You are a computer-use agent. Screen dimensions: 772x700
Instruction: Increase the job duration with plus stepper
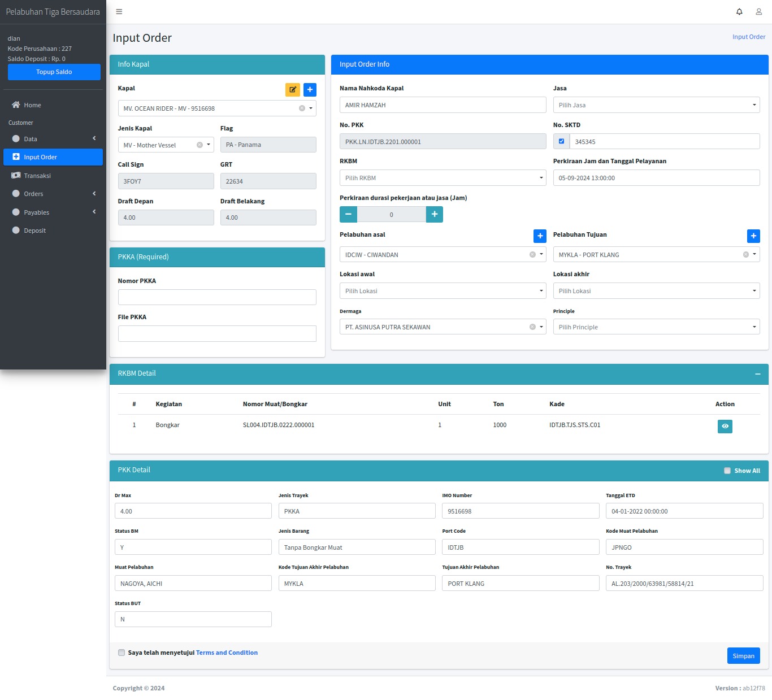[434, 215]
